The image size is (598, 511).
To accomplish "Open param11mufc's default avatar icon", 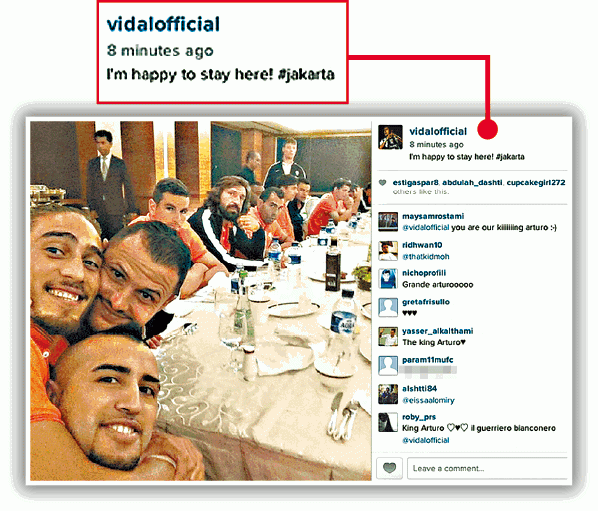I will [388, 366].
